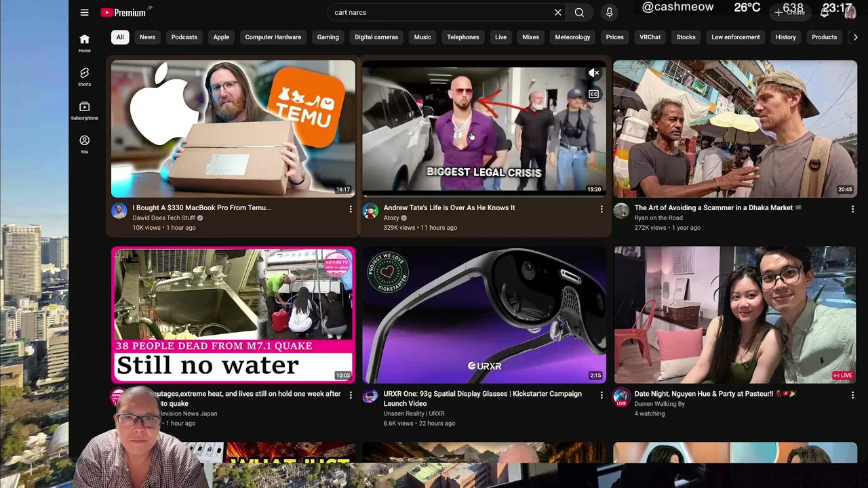868x488 pixels.
Task: Select the Computer Hardware filter chip
Action: (273, 37)
